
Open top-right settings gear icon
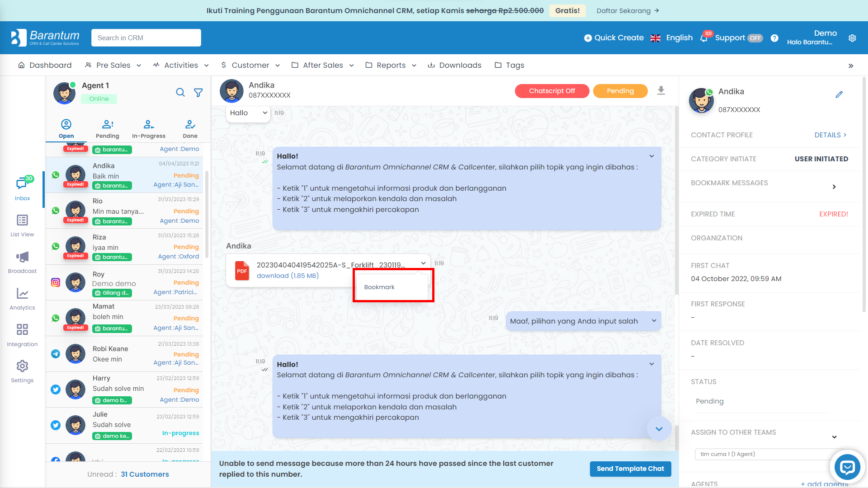coord(852,38)
